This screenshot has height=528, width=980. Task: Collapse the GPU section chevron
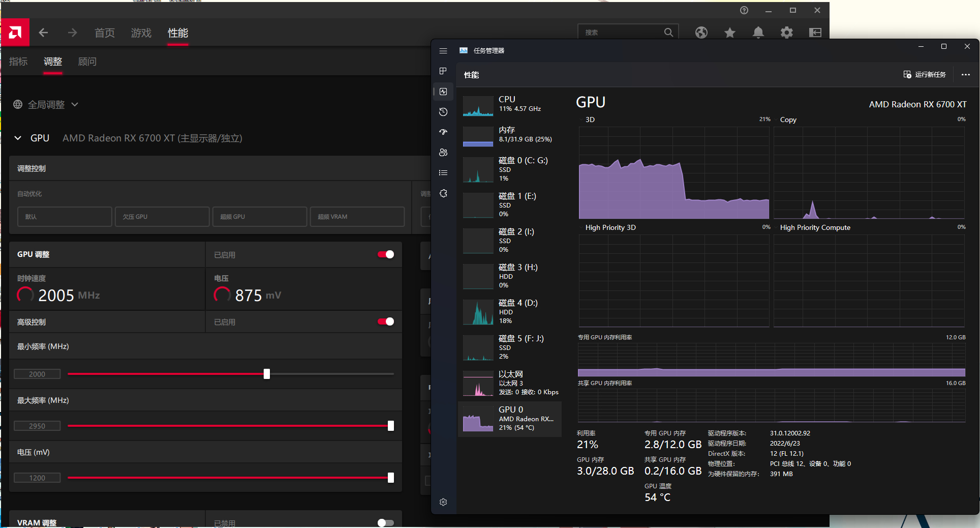click(x=18, y=138)
